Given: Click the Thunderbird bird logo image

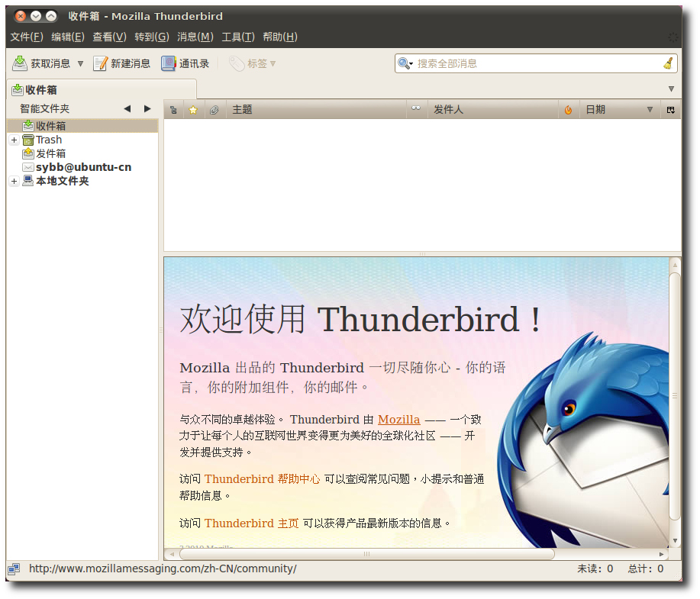Looking at the screenshot, I should pos(583,440).
